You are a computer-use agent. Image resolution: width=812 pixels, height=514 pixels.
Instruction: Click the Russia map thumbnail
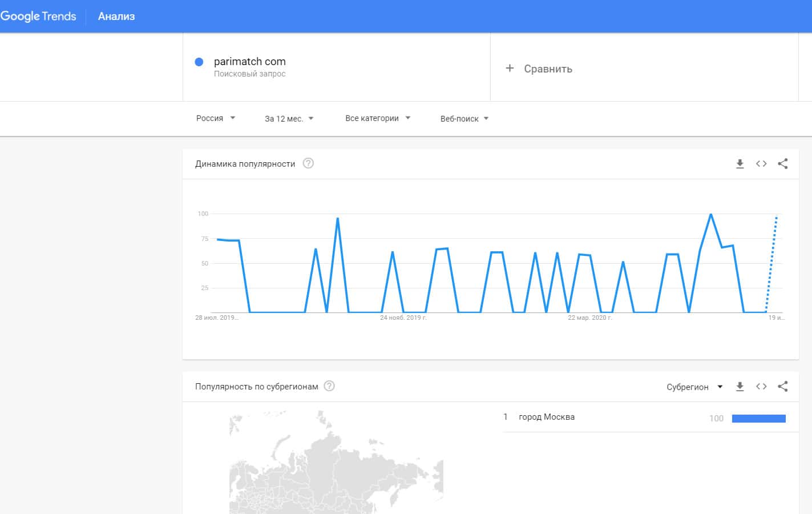pos(336,463)
